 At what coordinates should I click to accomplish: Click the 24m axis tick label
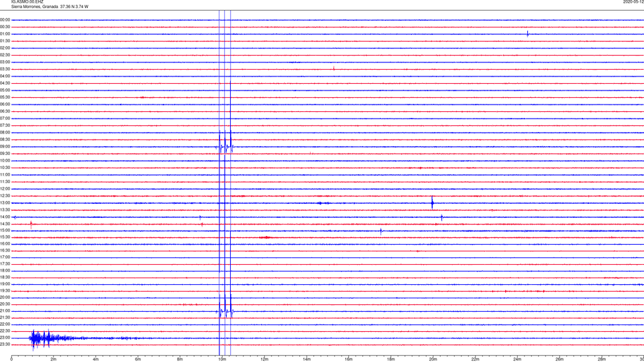point(517,359)
